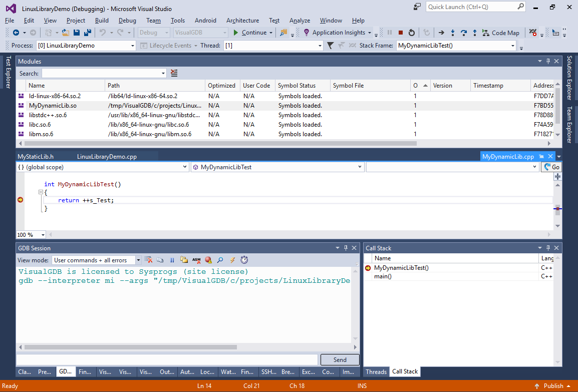Open the Modules Search dropdown
578x392 pixels.
coord(163,73)
